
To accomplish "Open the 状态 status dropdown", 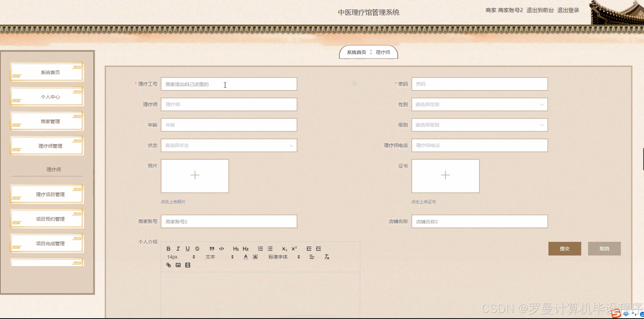I will pos(229,145).
